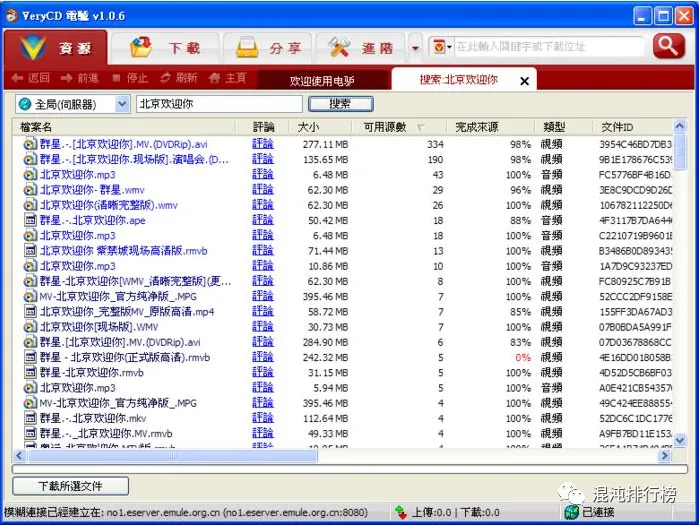Close the 搜索:北京欢迎你 search tab
Image resolution: width=699 pixels, height=526 pixels.
tap(525, 81)
